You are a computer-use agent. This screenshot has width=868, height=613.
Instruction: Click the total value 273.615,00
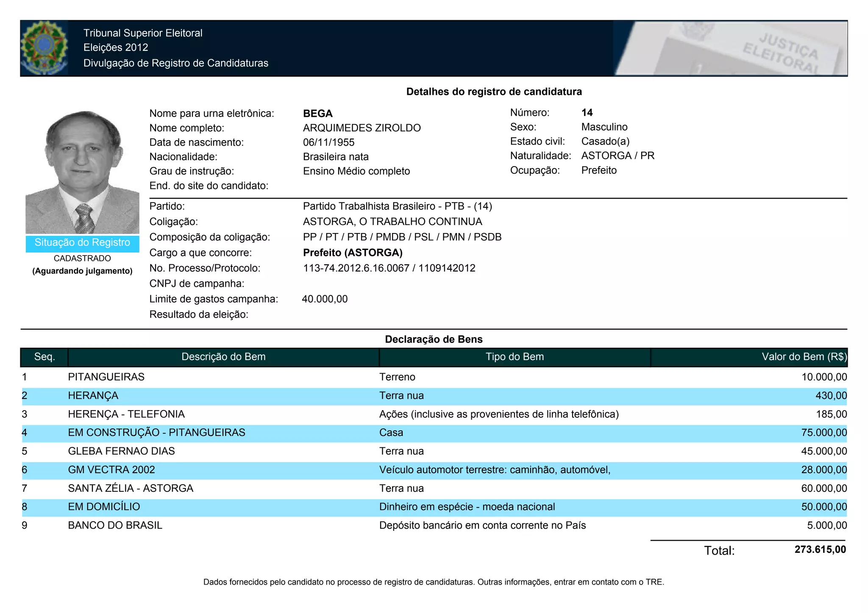tap(820, 550)
